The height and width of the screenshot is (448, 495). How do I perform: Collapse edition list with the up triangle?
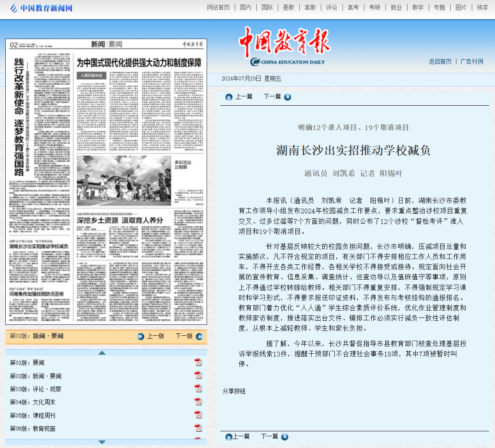102,352
